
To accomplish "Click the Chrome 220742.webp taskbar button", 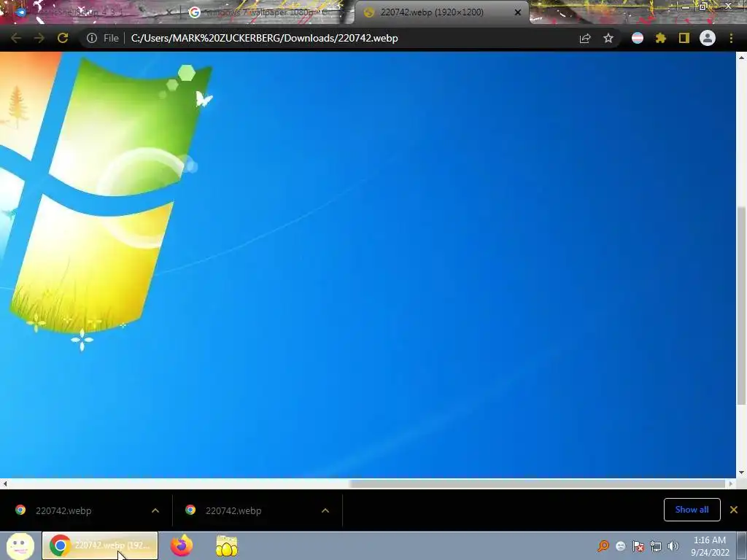I will (x=100, y=545).
